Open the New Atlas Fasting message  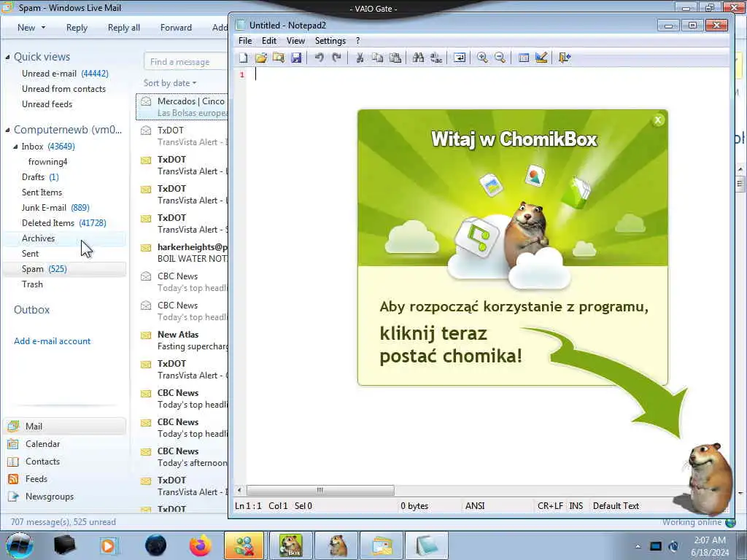[182, 341]
